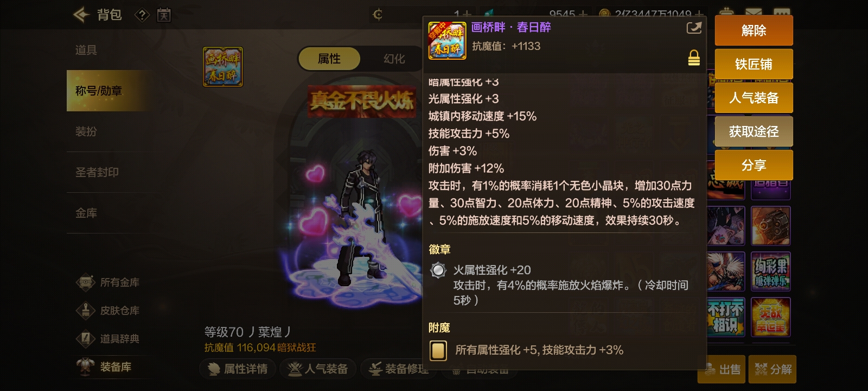This screenshot has height=391, width=868.
Task: Tap the 分享 button
Action: pyautogui.click(x=754, y=165)
